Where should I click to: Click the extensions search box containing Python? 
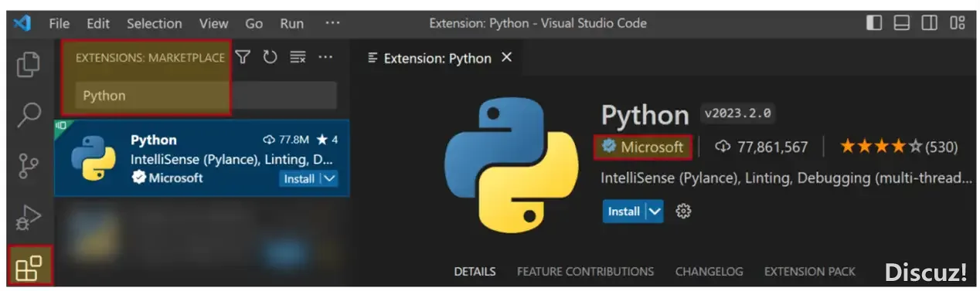click(206, 96)
